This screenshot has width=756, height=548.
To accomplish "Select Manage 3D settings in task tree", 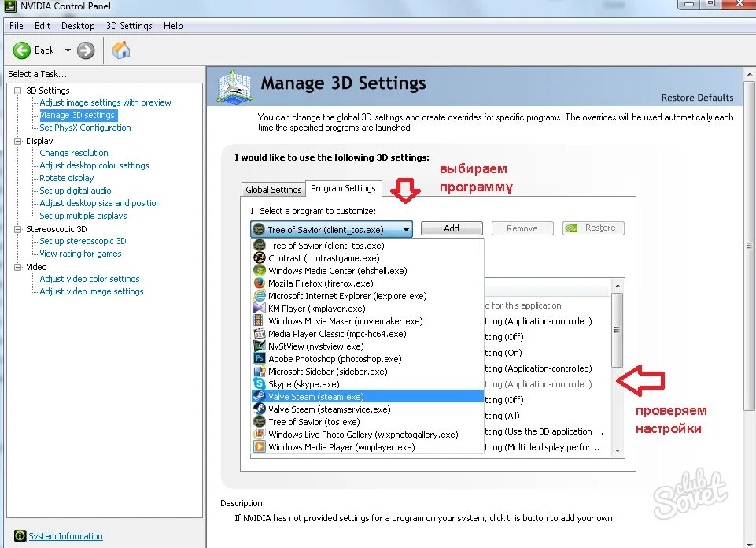I will click(77, 115).
